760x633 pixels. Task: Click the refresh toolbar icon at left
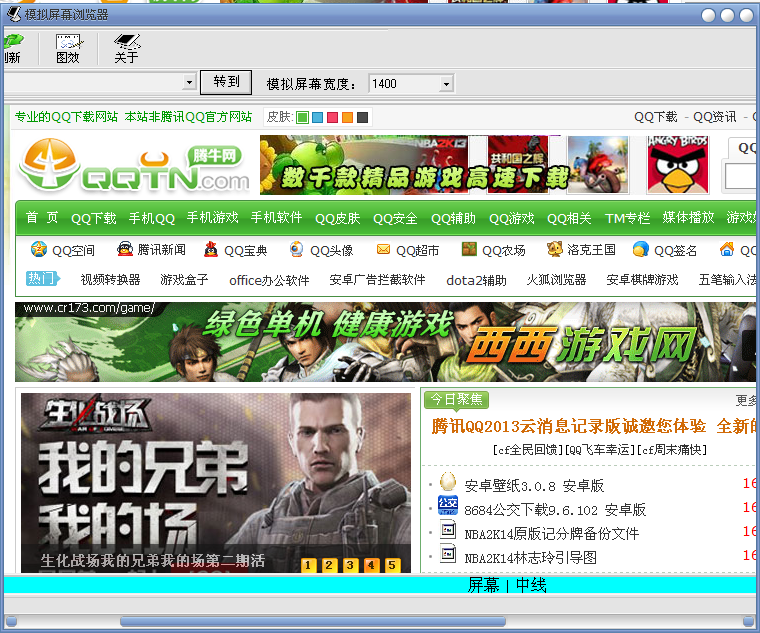click(13, 48)
